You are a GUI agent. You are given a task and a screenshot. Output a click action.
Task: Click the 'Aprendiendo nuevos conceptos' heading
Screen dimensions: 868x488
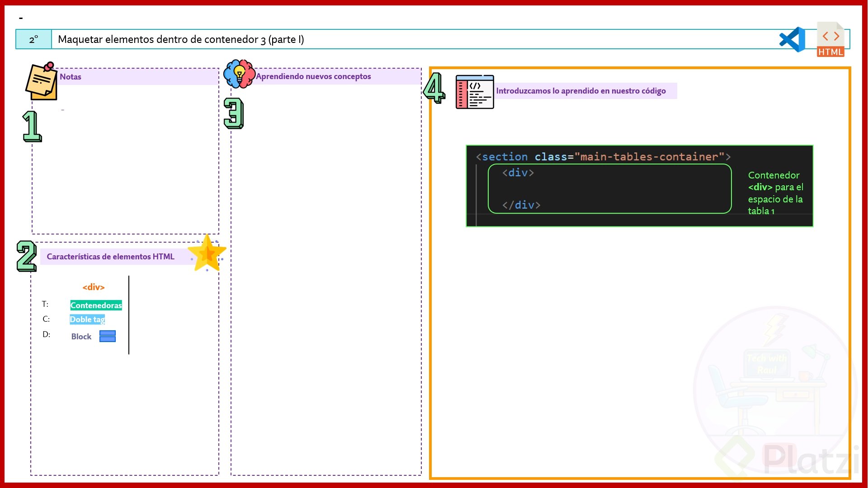pyautogui.click(x=313, y=76)
